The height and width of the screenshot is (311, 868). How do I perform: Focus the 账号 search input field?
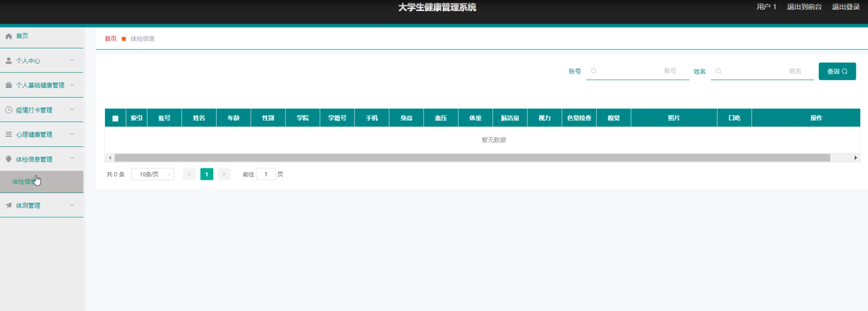point(638,71)
